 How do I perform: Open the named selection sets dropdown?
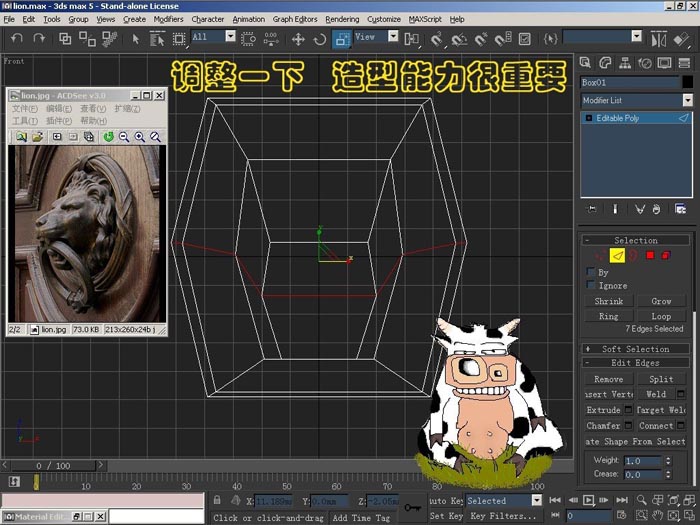coord(637,36)
